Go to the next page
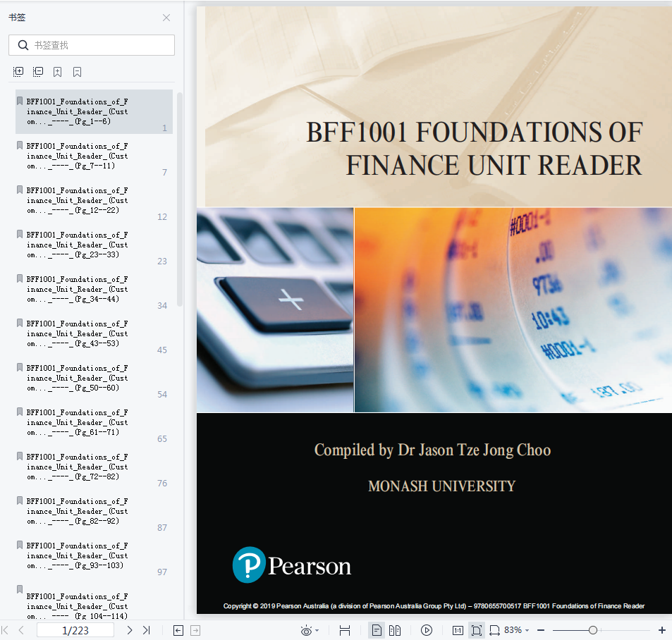Viewport: 672px width, 640px height. [x=130, y=630]
